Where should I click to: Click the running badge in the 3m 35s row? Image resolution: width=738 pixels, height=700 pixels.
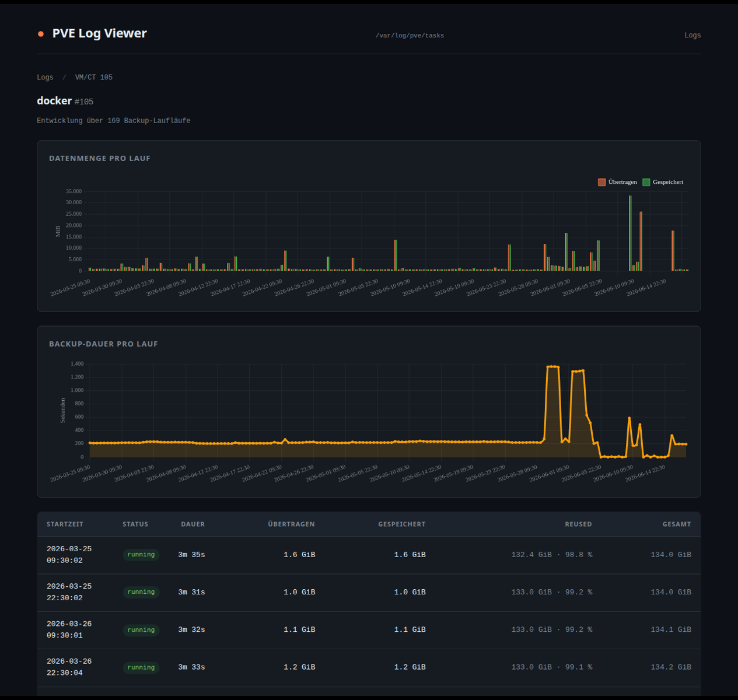click(141, 555)
